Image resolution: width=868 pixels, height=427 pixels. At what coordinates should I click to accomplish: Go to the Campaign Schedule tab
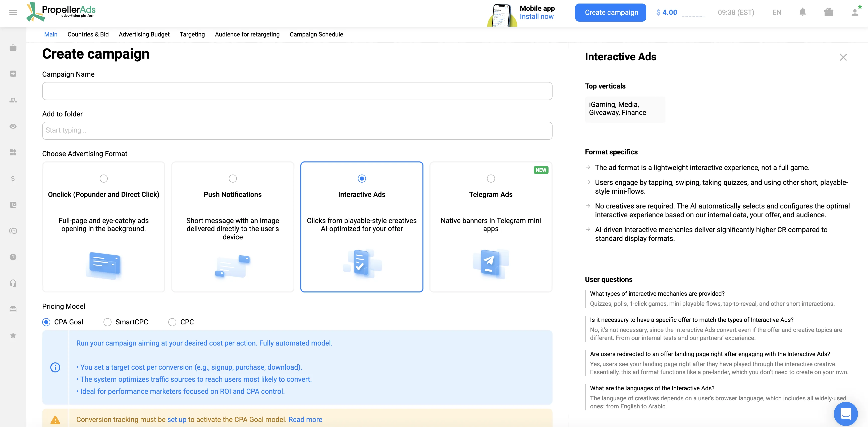(x=316, y=34)
